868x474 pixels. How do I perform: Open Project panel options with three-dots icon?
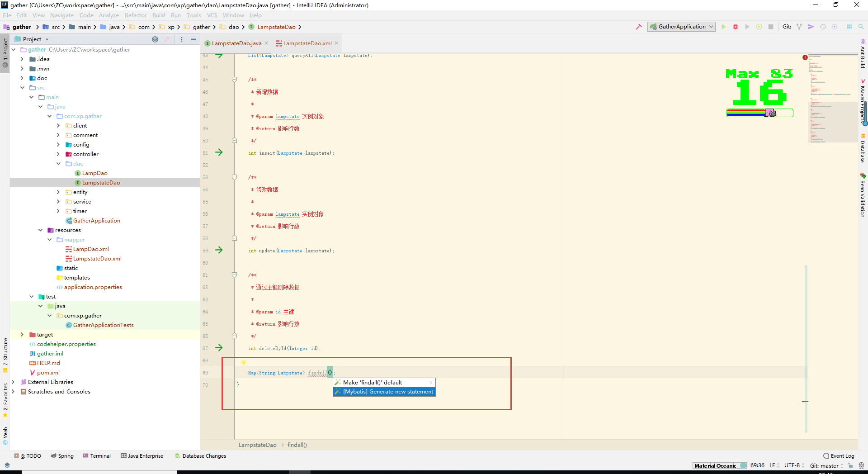[x=182, y=39]
